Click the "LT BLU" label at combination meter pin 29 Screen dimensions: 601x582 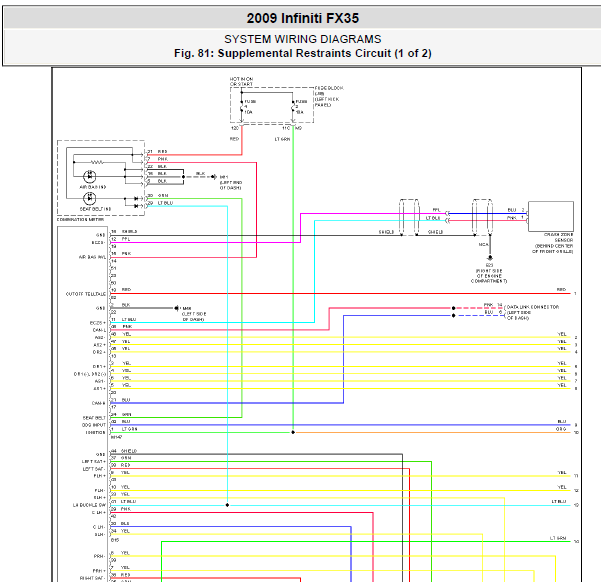point(166,203)
